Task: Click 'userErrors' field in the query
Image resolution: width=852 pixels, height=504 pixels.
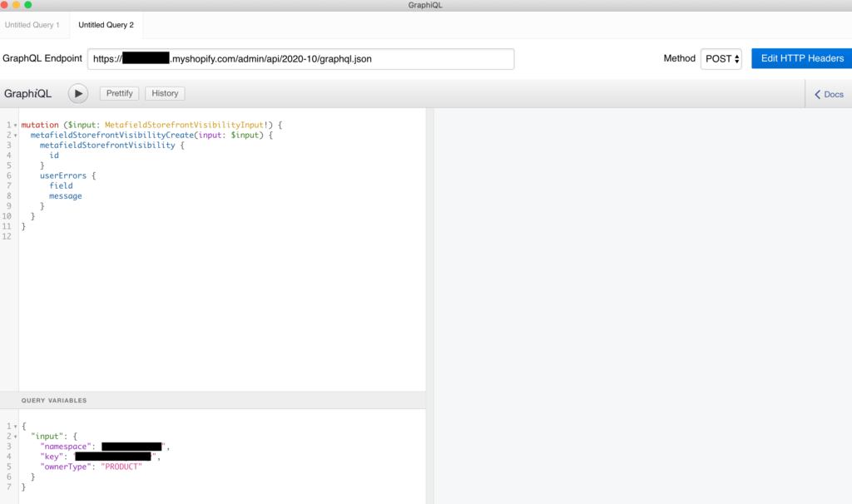Action: coord(63,176)
